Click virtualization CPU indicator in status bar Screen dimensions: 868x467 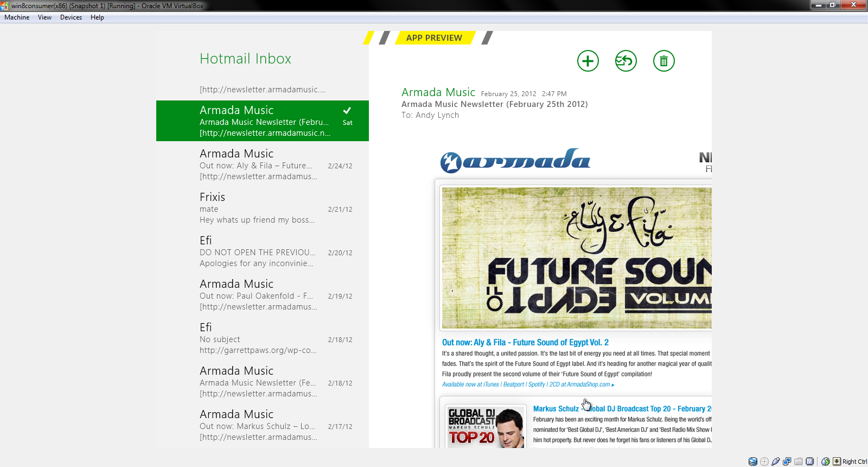coord(810,462)
